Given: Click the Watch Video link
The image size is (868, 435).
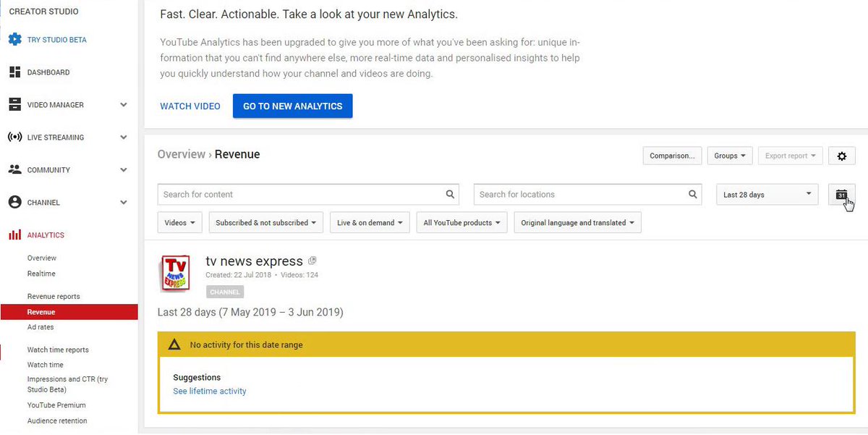Looking at the screenshot, I should click(x=190, y=106).
